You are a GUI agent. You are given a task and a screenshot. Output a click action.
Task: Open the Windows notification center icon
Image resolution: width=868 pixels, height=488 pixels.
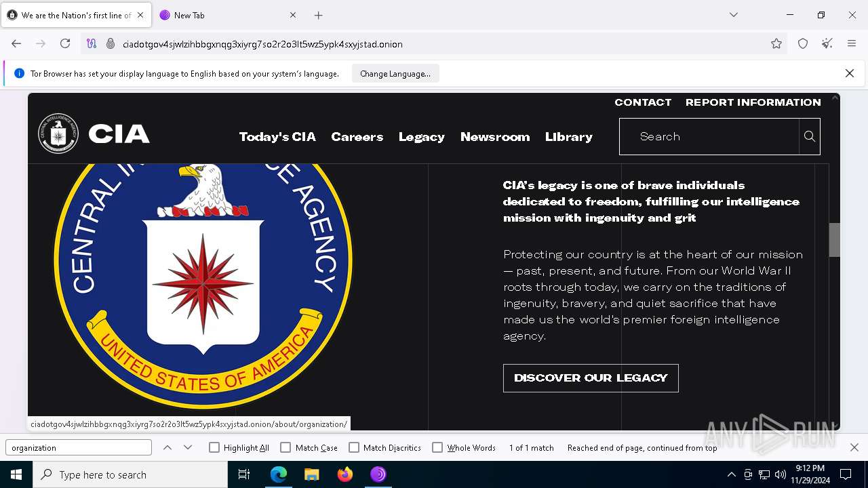point(846,474)
